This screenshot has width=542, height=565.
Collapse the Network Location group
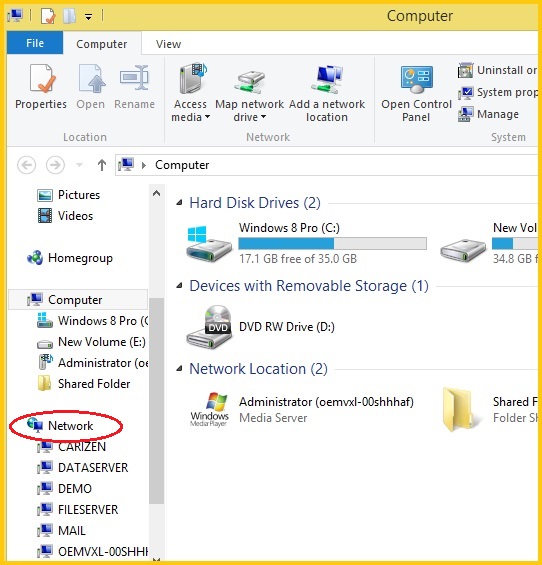179,369
